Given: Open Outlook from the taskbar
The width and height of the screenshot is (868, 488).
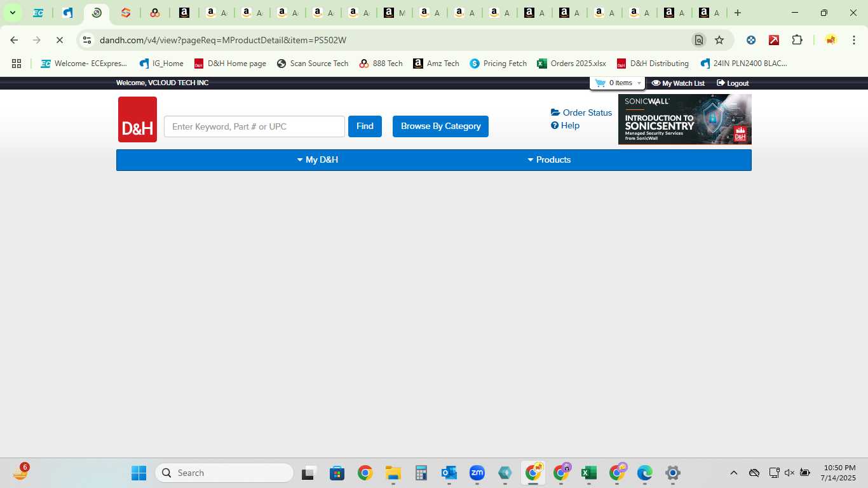Looking at the screenshot, I should click(449, 473).
